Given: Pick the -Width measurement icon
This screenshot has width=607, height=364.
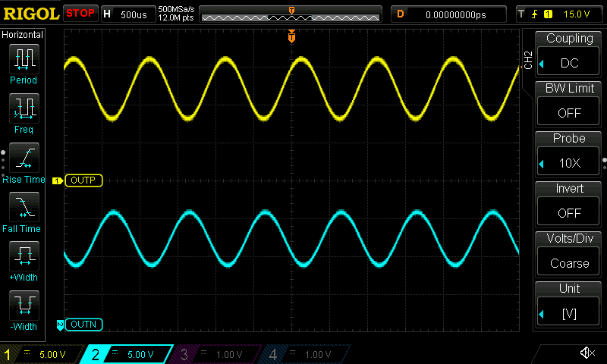Looking at the screenshot, I should click(x=24, y=306).
